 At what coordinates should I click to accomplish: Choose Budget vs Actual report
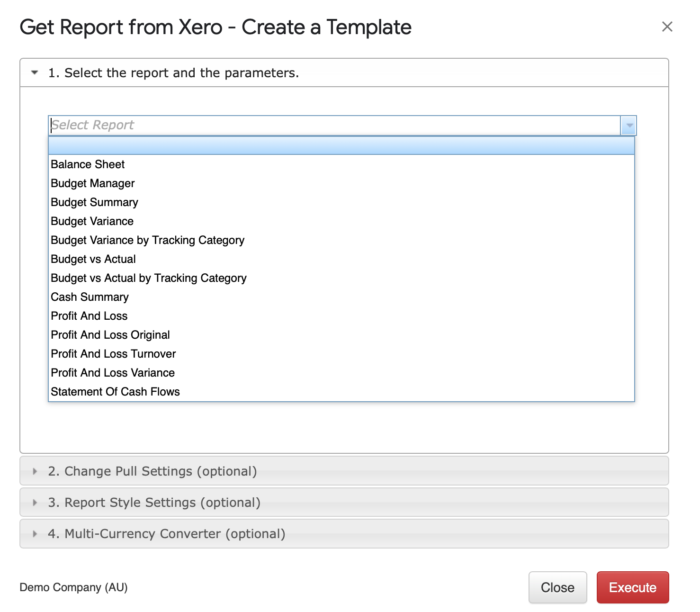click(x=341, y=259)
